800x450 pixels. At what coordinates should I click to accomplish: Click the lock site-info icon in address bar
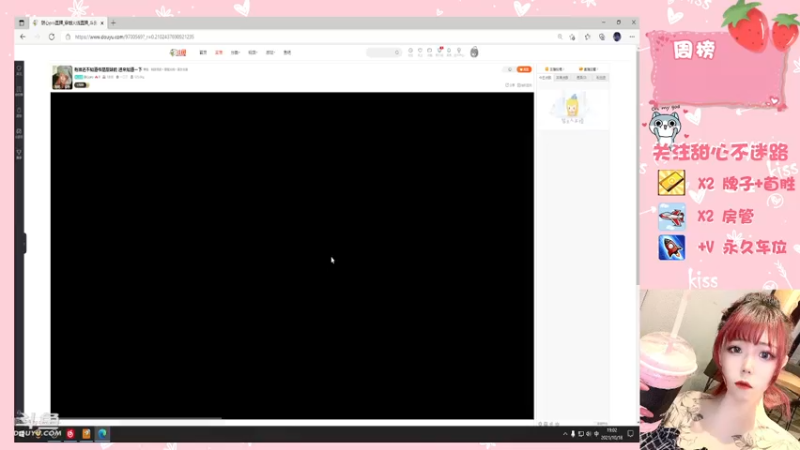point(68,37)
